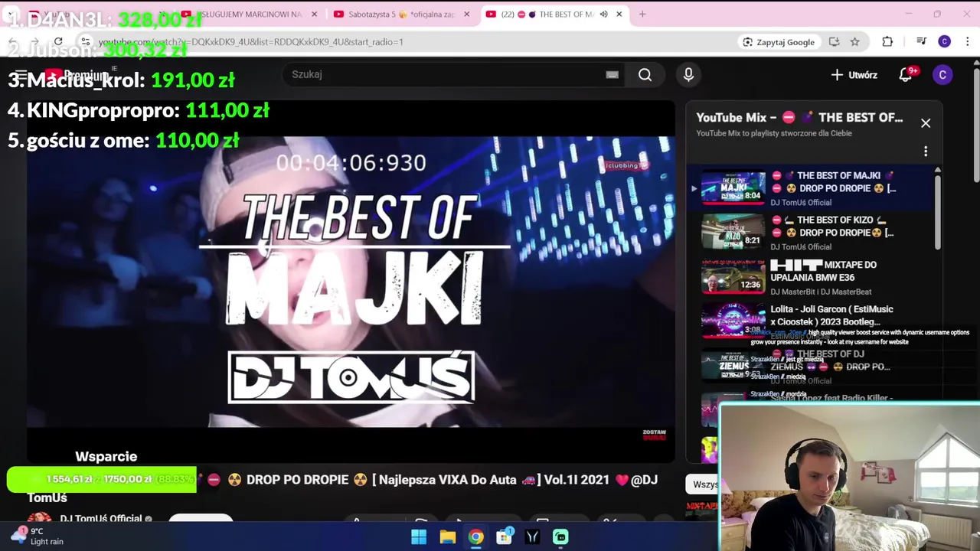Reload the page in Chrome

point(58,41)
